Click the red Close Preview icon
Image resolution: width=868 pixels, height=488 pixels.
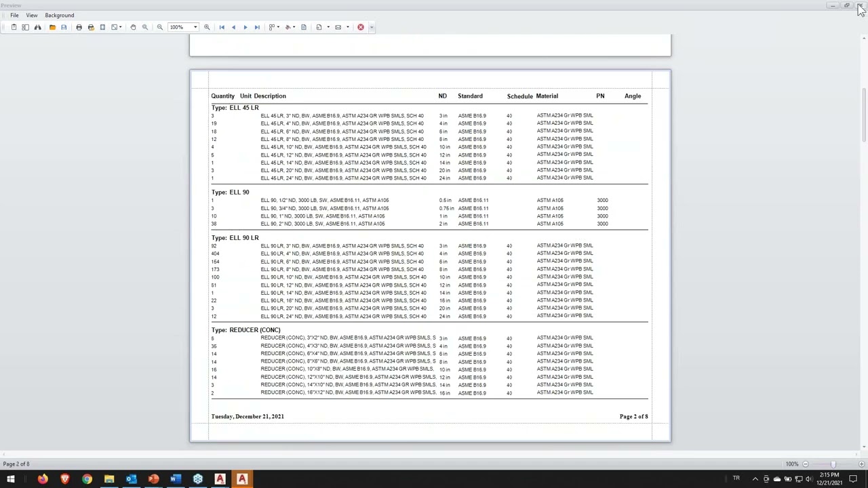pyautogui.click(x=360, y=27)
